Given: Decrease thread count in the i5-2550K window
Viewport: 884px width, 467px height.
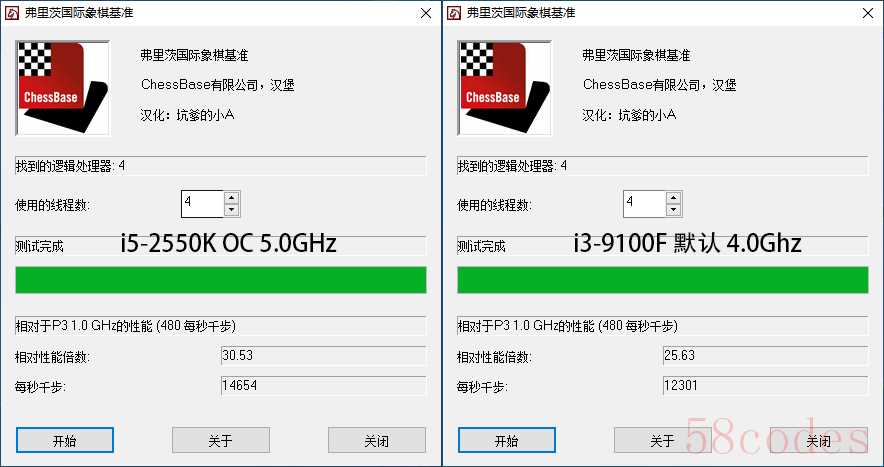Looking at the screenshot, I should pyautogui.click(x=232, y=210).
